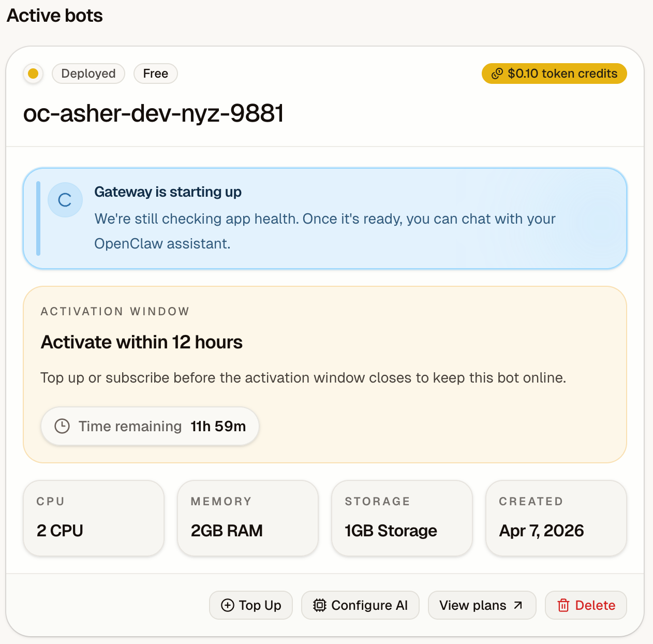Click the Free plan badge
This screenshot has width=653, height=644.
[155, 74]
